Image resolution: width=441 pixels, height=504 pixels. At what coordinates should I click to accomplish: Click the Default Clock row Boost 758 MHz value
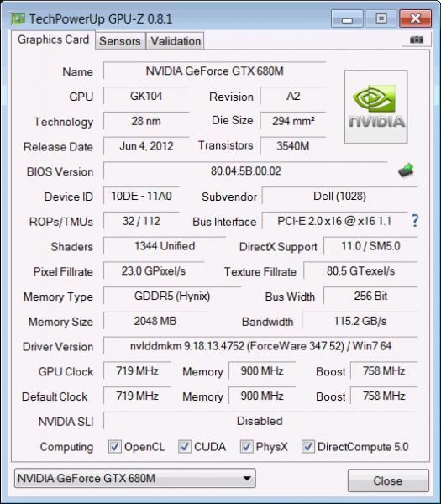coord(384,396)
